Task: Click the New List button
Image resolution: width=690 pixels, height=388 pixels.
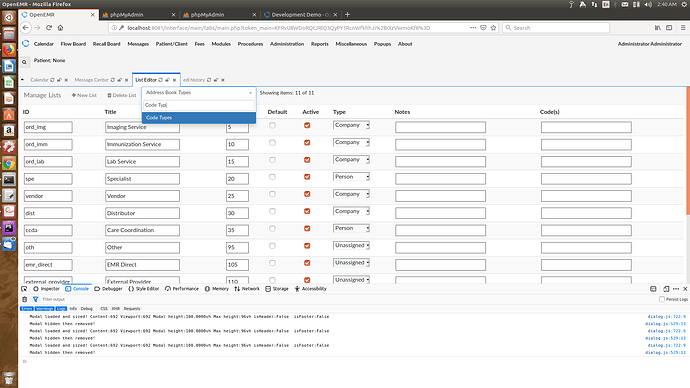Action: coord(84,95)
